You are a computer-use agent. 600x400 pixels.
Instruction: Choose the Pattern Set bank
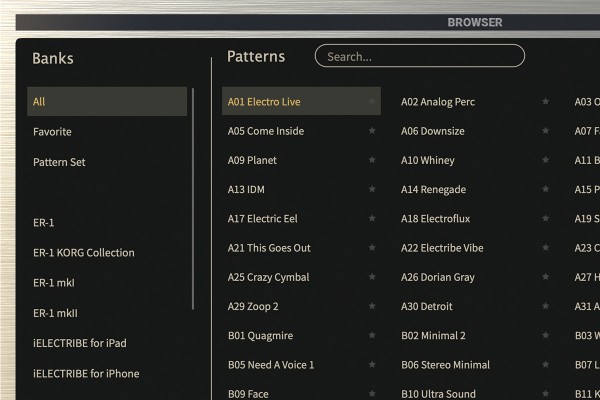point(59,162)
